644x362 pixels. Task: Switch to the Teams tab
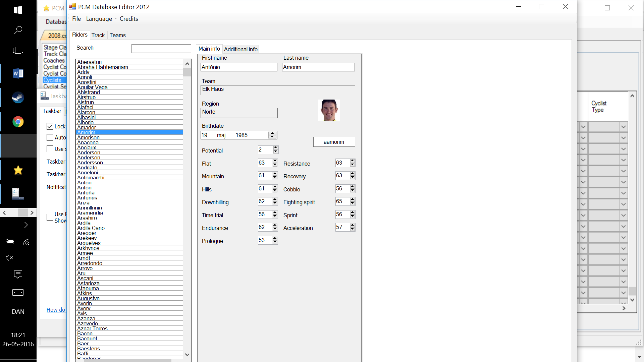pyautogui.click(x=117, y=35)
